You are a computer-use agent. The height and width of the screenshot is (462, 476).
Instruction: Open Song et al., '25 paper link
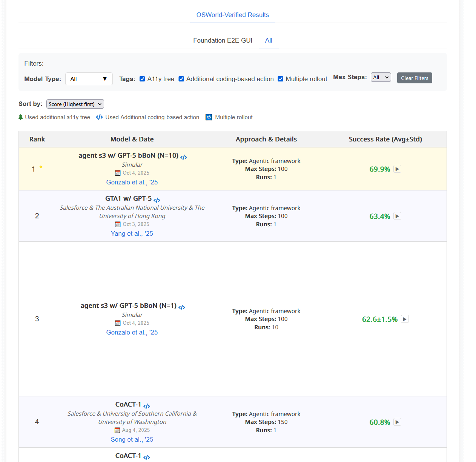click(x=132, y=439)
